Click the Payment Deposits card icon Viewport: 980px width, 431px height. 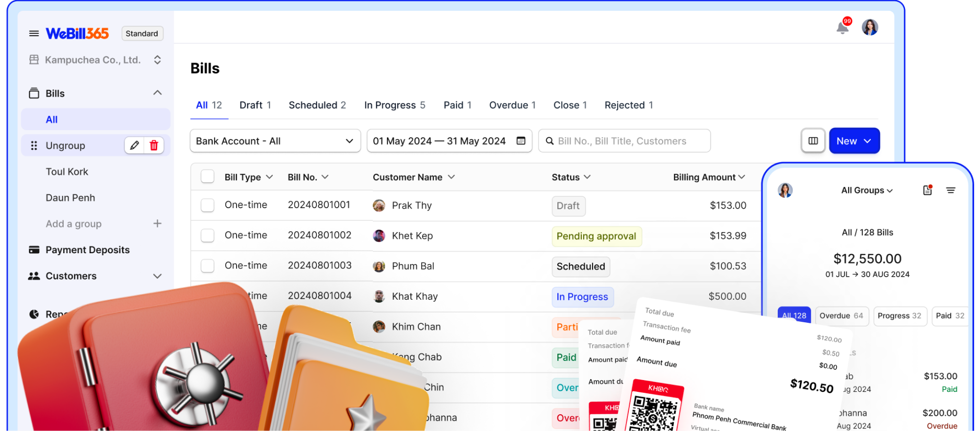(x=34, y=250)
